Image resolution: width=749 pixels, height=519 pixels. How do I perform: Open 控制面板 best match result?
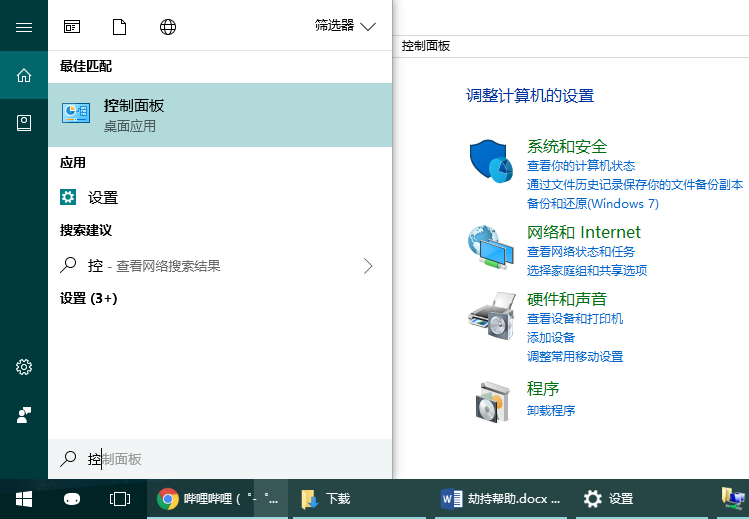(x=220, y=115)
